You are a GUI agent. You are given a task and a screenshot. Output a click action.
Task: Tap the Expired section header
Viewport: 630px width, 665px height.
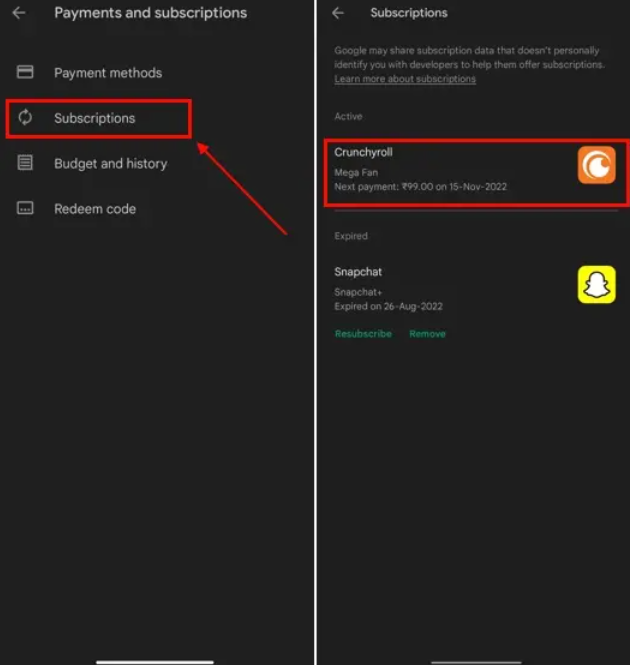pos(351,236)
